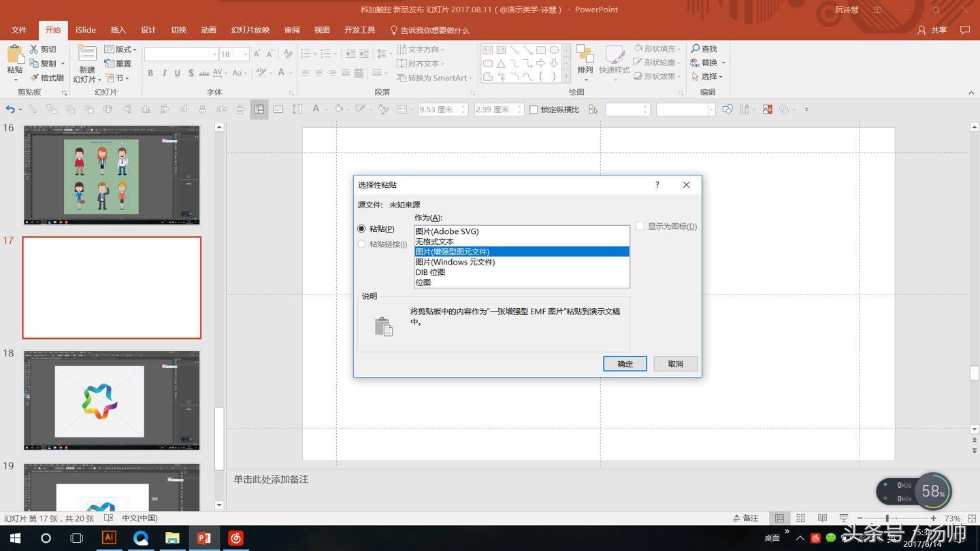Click the Reset (重置) slide command
Viewport: 980px width, 551px height.
click(118, 63)
